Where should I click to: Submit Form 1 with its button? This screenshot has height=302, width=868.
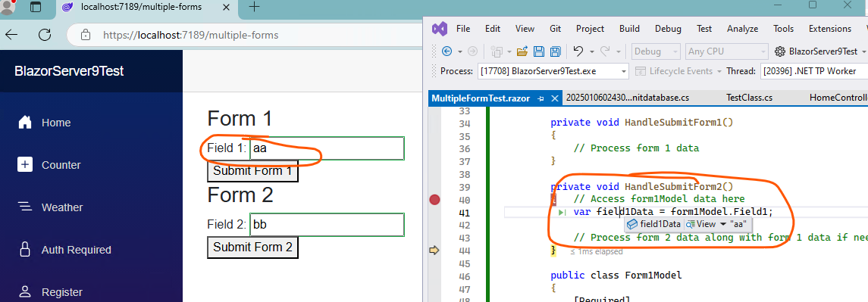coord(252,171)
